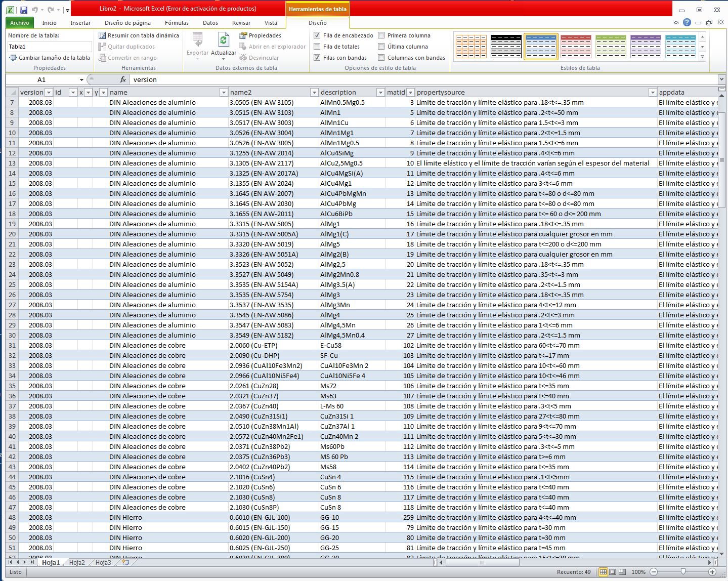Click the Normal view icon in status bar
Image resolution: width=728 pixels, height=581 pixels.
coord(603,572)
